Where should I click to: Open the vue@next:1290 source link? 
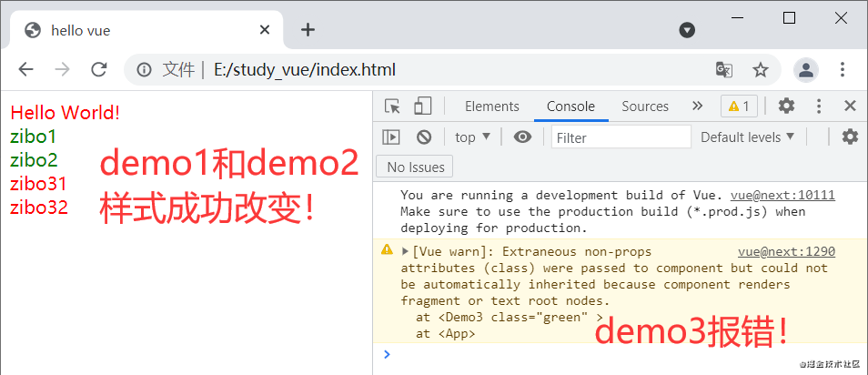(x=786, y=252)
